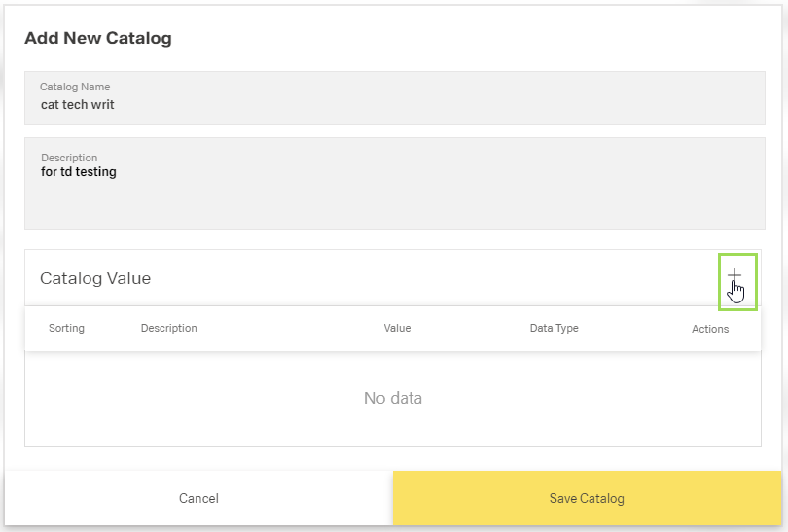Click the plus icon to add a catalog value
This screenshot has height=532, width=788.
[x=735, y=277]
